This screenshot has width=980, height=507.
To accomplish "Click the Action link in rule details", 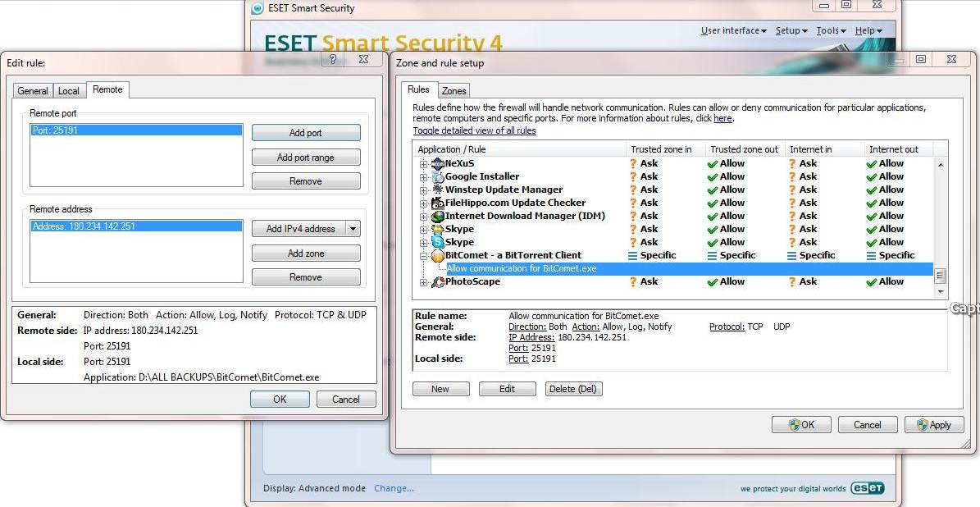I will pyautogui.click(x=586, y=327).
